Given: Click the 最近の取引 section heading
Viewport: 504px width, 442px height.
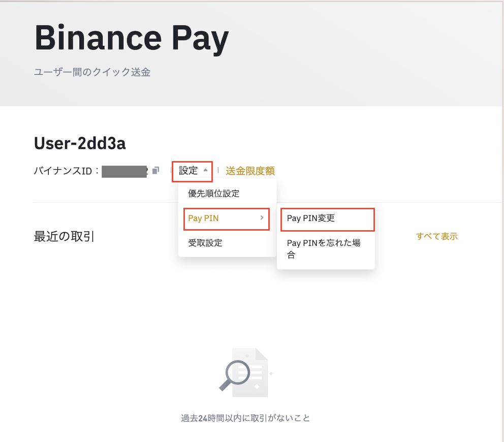Looking at the screenshot, I should 64,236.
